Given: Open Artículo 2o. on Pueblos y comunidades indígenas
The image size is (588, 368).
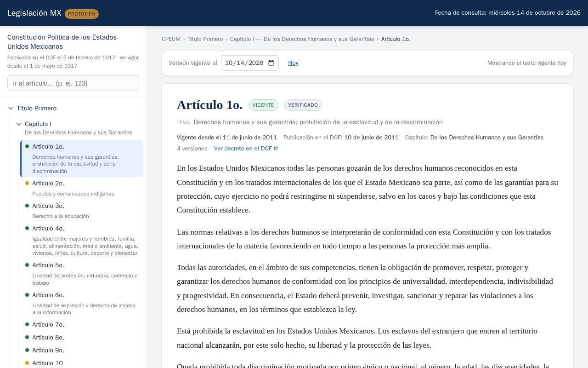Looking at the screenshot, I should point(82,188).
